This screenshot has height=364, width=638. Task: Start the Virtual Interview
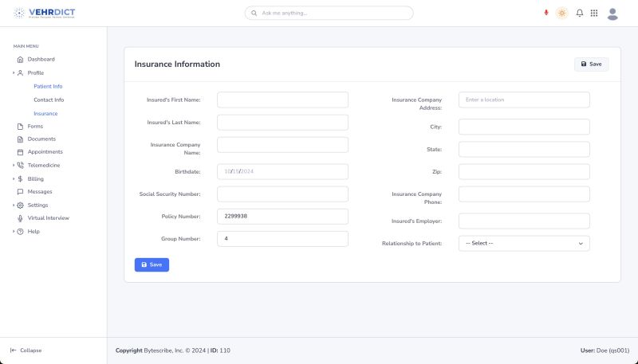click(48, 218)
